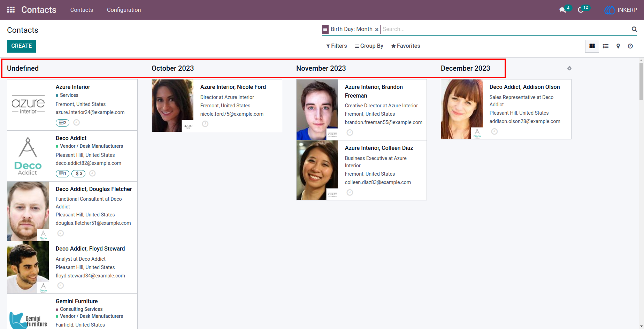Screen dimensions: 644x329
Task: Remove the Birth Day: Month facet
Action: 377,30
